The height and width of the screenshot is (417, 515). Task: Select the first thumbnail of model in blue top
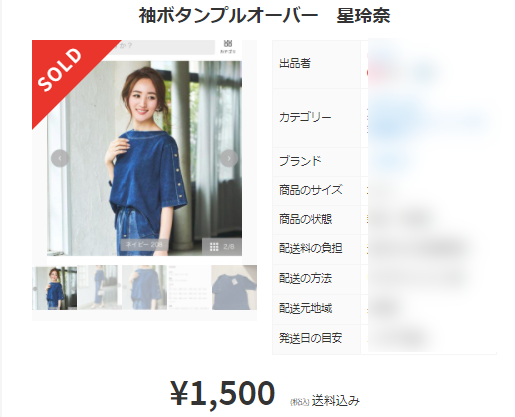click(55, 288)
